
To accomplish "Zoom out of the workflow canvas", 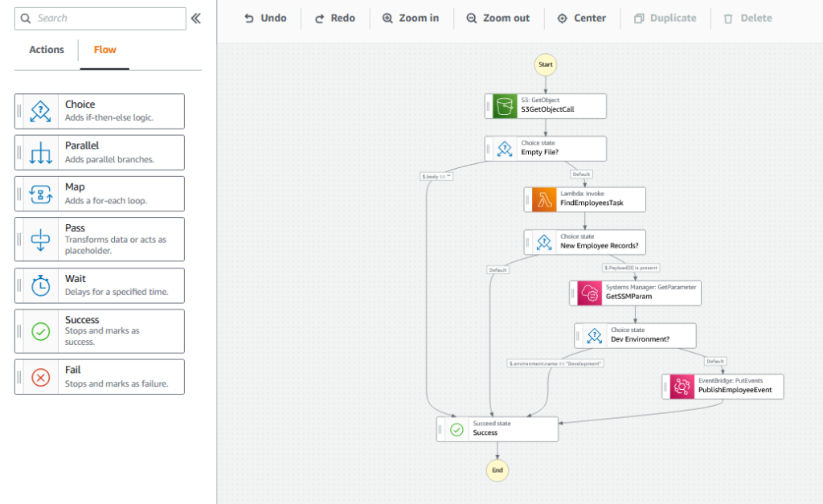I will click(498, 17).
